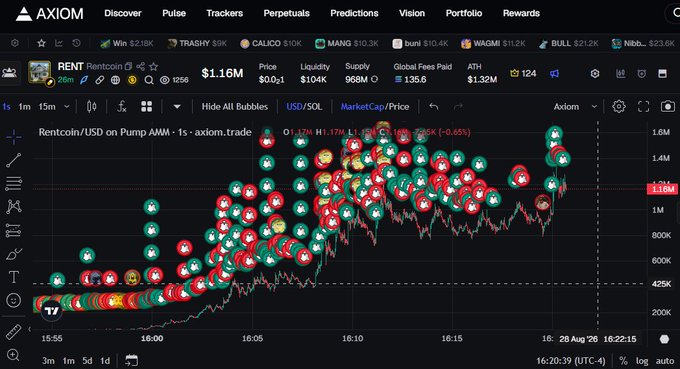Open recent history clock icon

click(x=76, y=43)
